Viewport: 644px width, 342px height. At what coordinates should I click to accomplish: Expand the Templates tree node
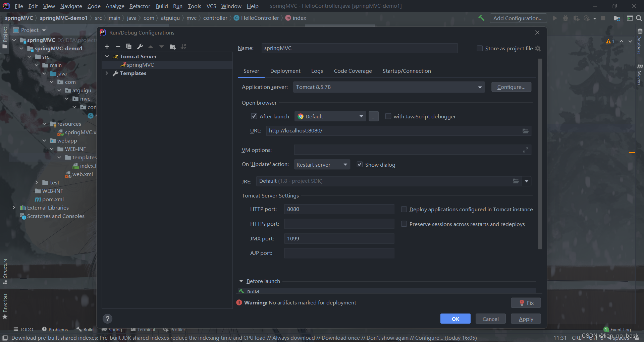pos(107,73)
